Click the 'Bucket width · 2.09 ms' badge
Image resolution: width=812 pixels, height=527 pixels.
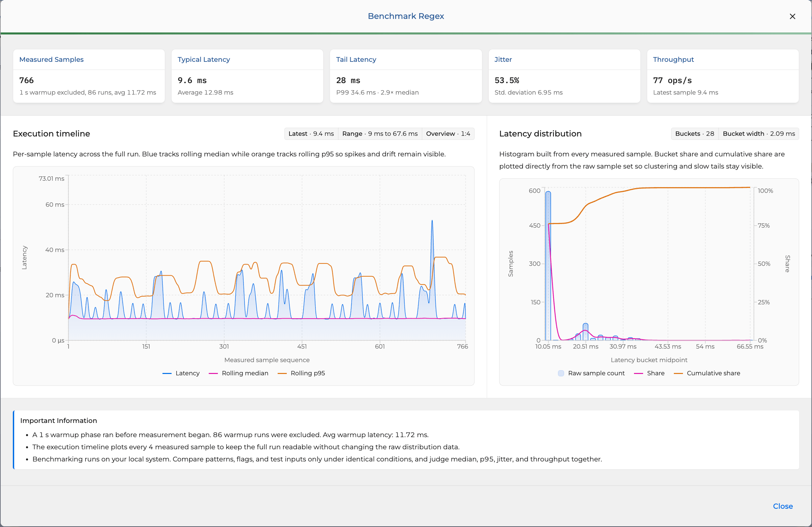coord(759,133)
